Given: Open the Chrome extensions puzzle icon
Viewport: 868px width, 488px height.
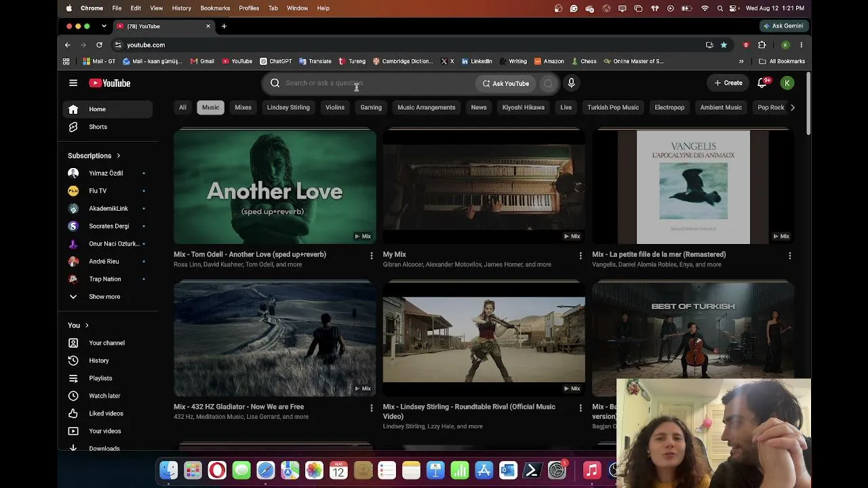Looking at the screenshot, I should [762, 45].
